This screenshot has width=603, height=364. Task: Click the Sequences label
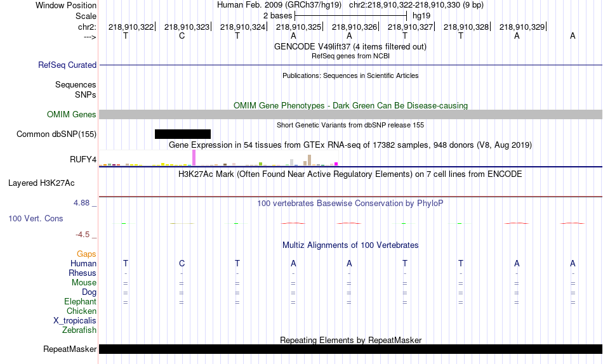pos(76,84)
